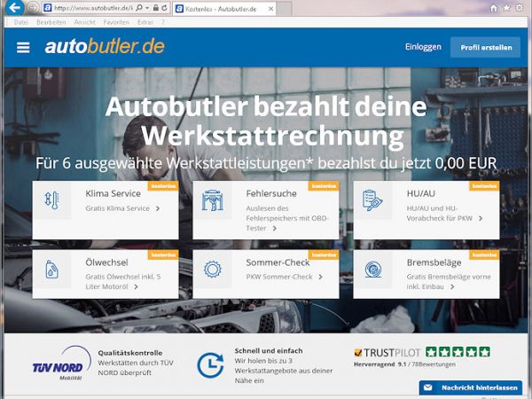Click the search magnifier in address bar

pyautogui.click(x=139, y=8)
